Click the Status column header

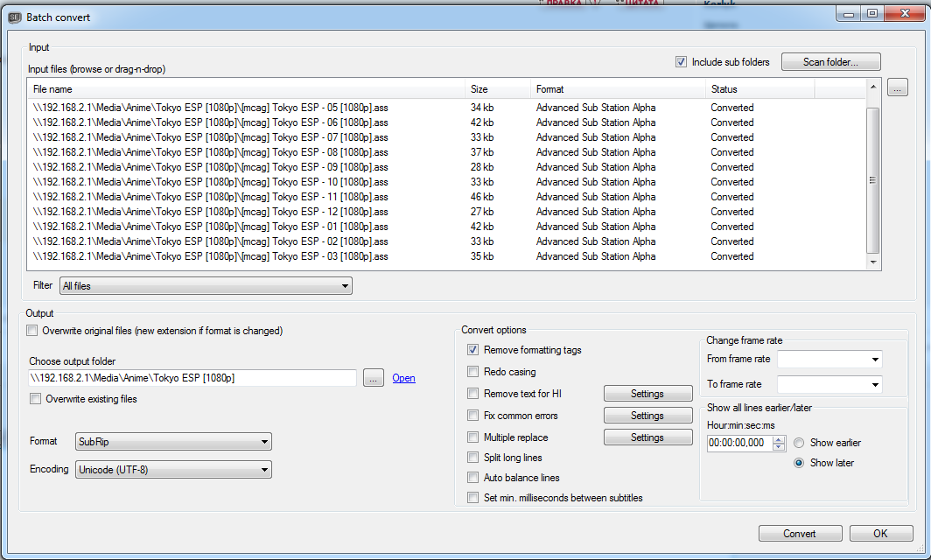(x=759, y=89)
